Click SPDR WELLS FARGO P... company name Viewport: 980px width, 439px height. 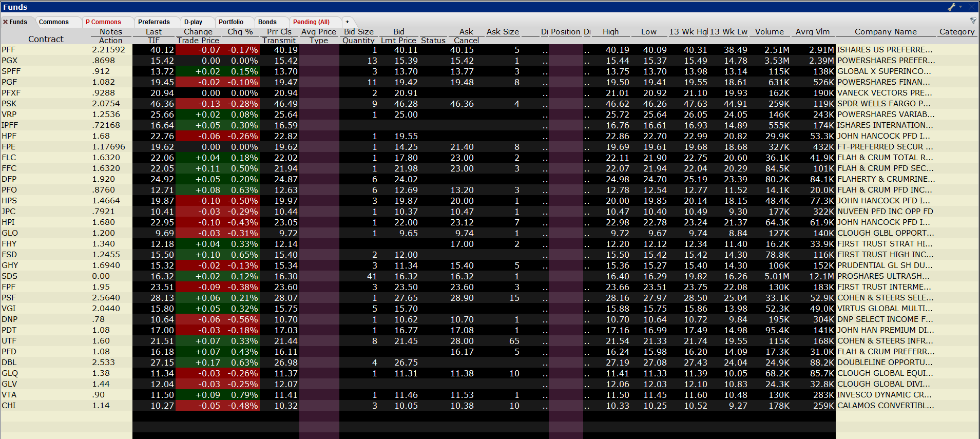click(x=884, y=104)
